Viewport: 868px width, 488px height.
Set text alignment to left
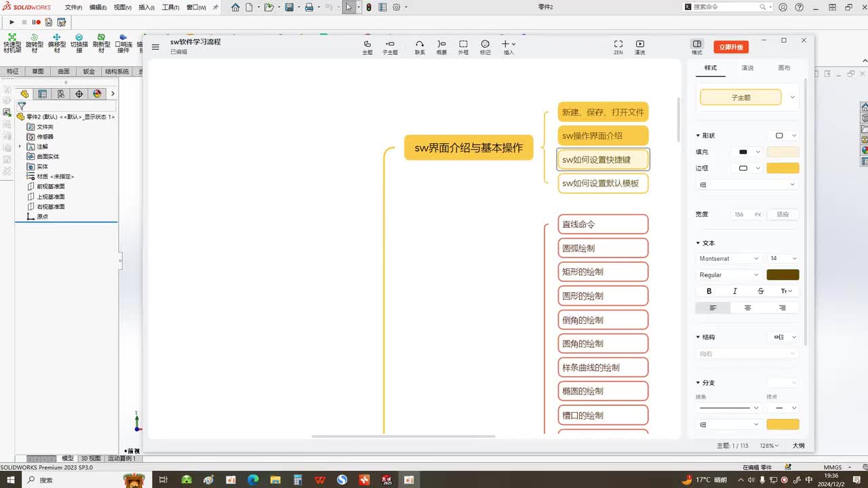[x=713, y=308]
